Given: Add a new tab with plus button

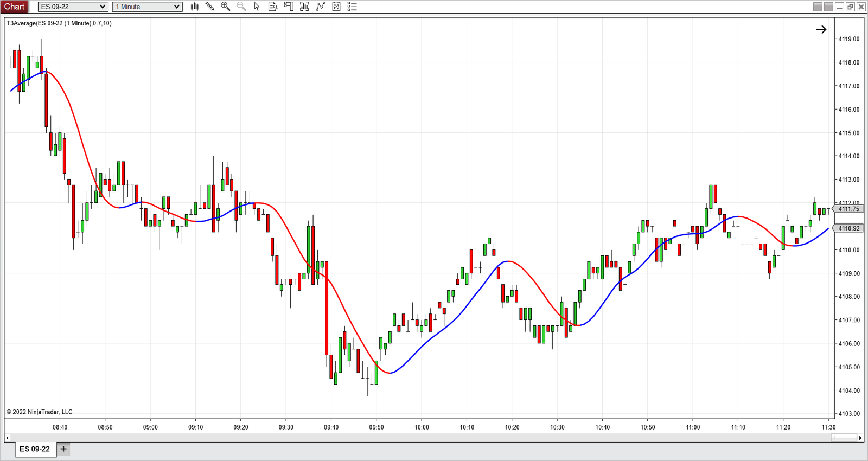Looking at the screenshot, I should point(63,449).
